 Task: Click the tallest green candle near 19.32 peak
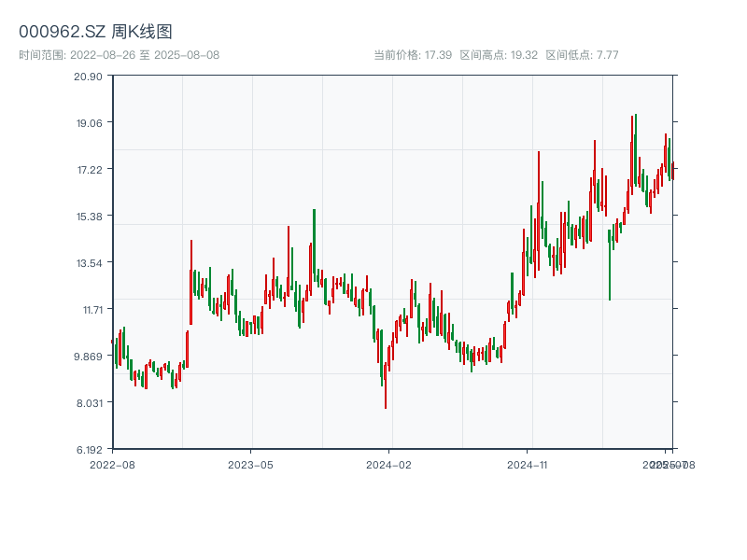[x=636, y=150]
